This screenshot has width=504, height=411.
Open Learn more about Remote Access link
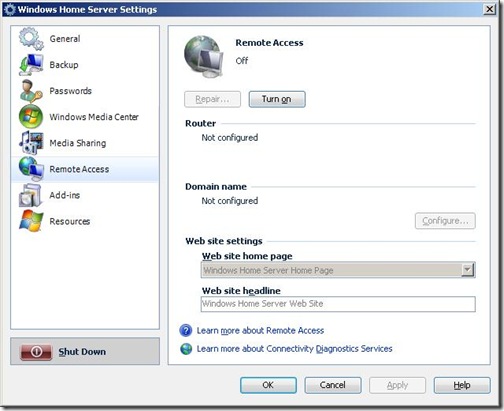click(260, 331)
